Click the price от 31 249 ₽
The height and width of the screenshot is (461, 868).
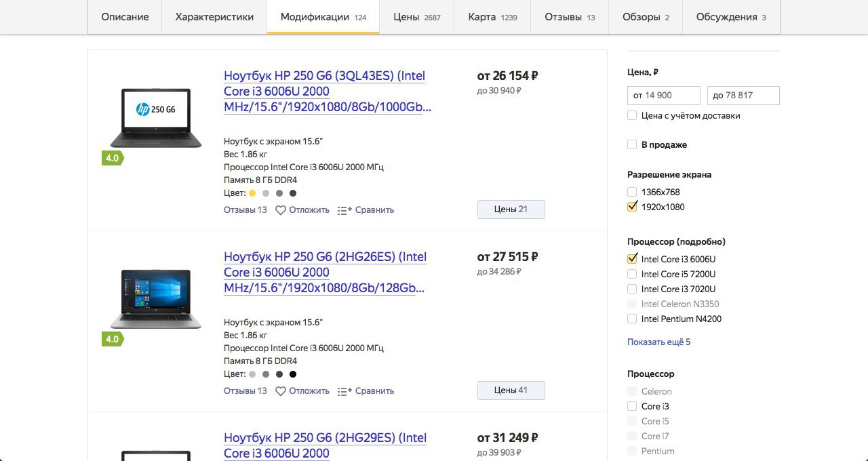click(508, 438)
